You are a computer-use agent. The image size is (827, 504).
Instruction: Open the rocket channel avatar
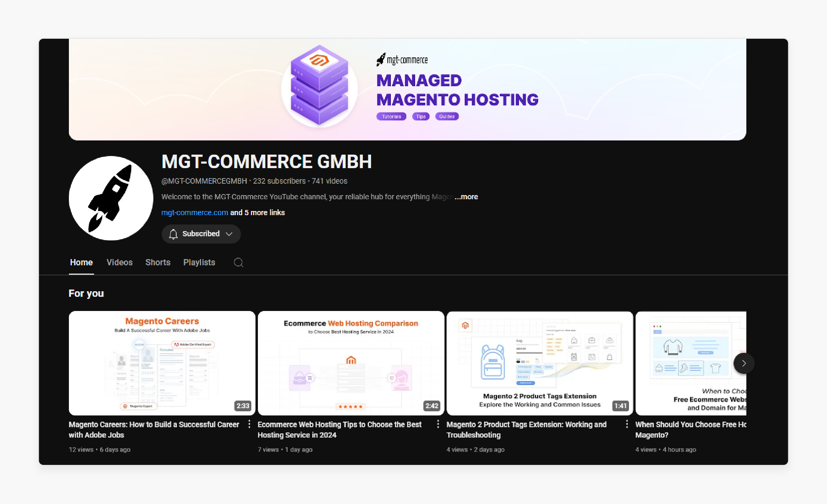pos(111,198)
